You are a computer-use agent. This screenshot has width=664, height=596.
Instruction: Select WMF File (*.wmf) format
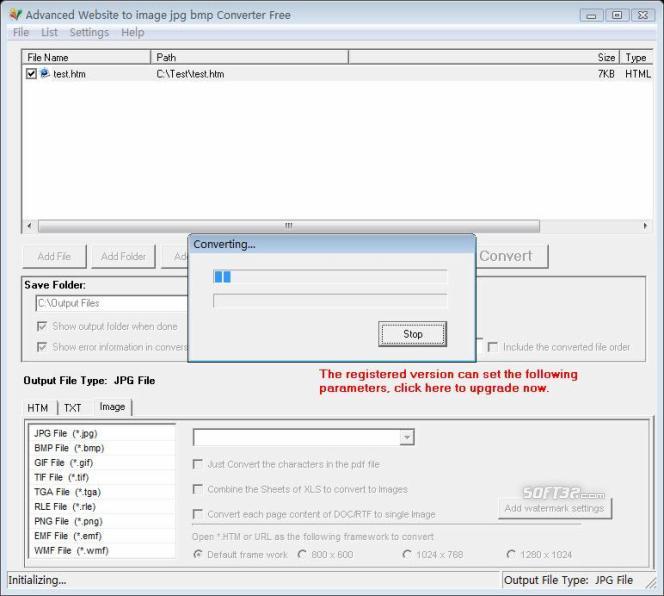(x=102, y=550)
